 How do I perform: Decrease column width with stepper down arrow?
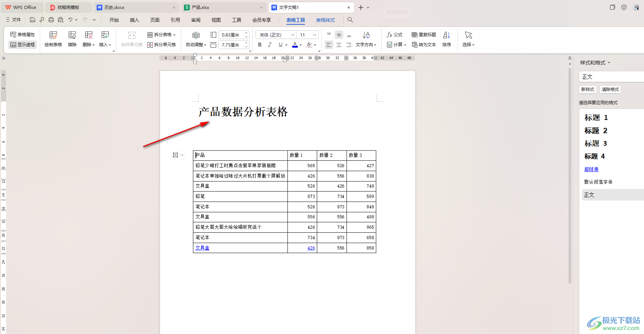pos(246,47)
